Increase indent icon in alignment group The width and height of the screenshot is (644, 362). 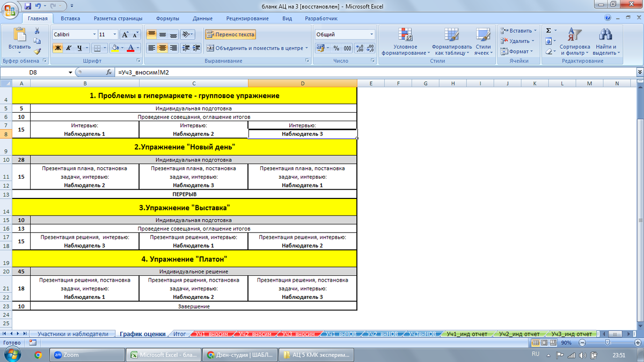coord(197,48)
